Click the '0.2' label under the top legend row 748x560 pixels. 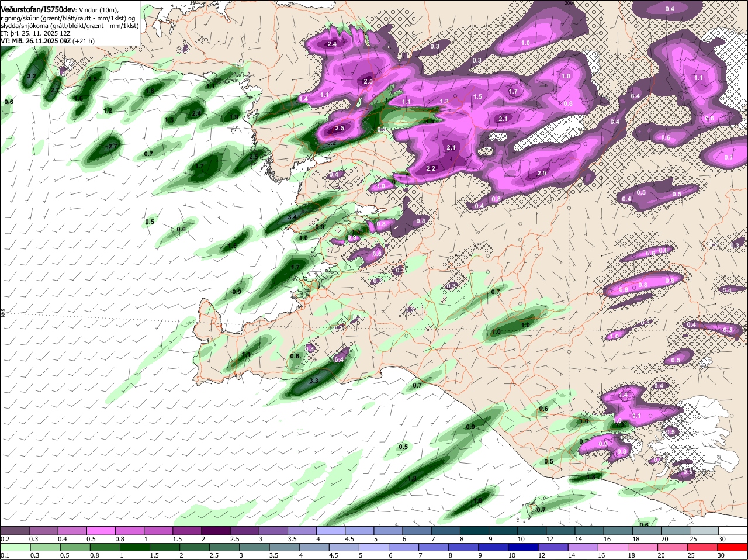[x=5, y=538]
